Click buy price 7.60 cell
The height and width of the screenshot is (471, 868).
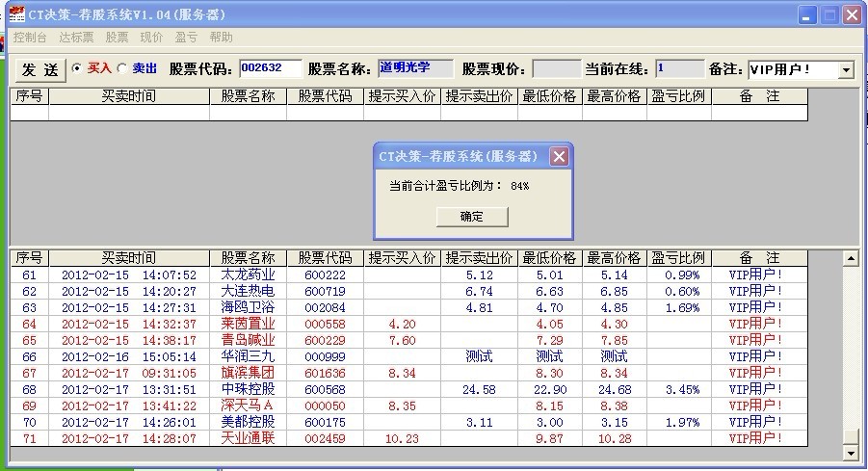pos(402,340)
